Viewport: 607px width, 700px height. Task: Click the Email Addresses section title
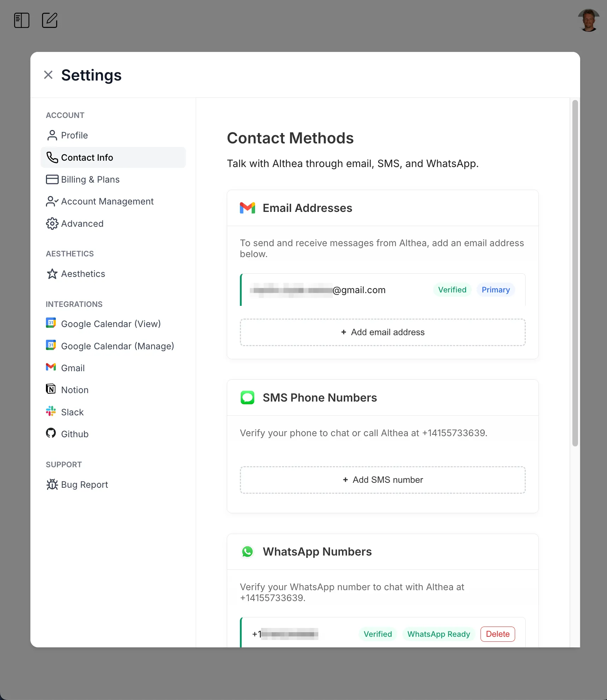click(x=307, y=208)
